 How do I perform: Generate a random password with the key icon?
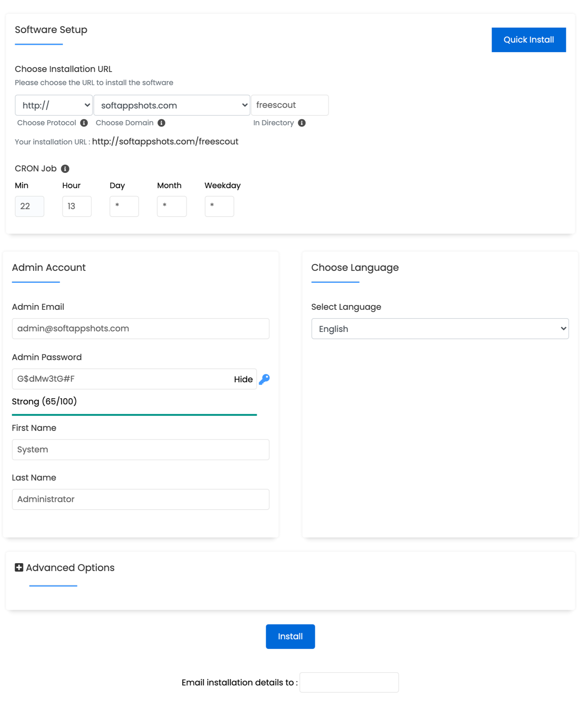(x=264, y=379)
